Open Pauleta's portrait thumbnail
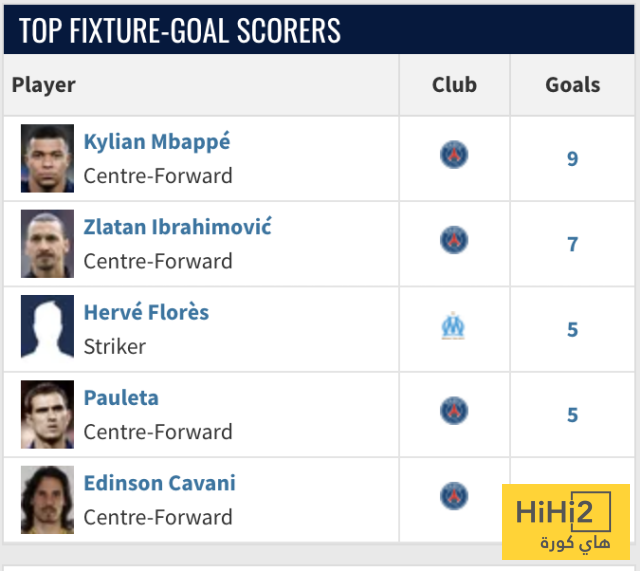The image size is (640, 571). (x=47, y=414)
